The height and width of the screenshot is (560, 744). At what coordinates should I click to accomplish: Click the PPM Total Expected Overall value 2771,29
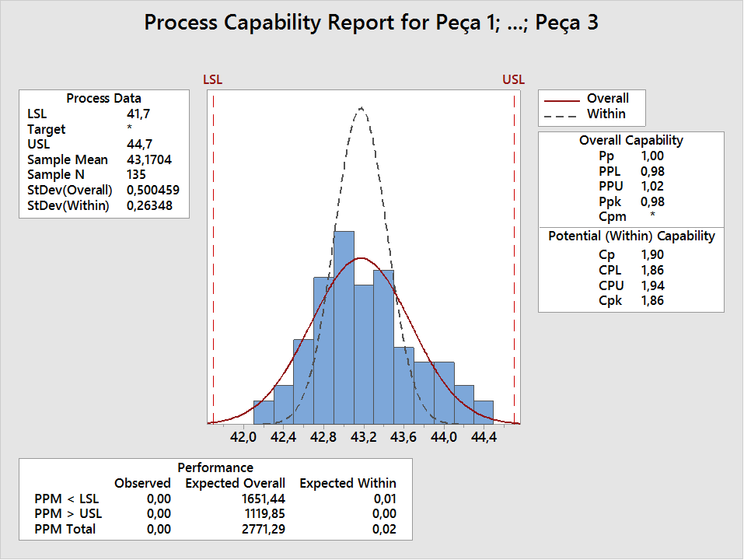click(x=264, y=529)
